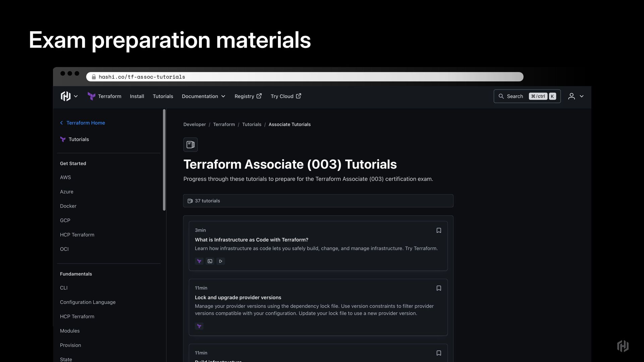Image resolution: width=644 pixels, height=362 pixels.
Task: Open AWS under Get Started
Action: [65, 177]
